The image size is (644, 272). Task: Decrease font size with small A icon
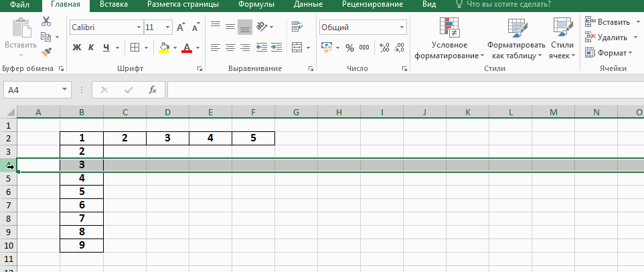coord(195,27)
